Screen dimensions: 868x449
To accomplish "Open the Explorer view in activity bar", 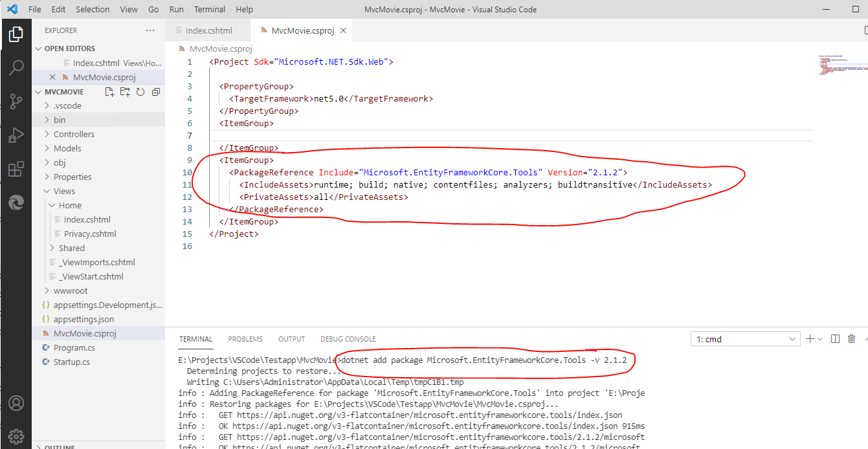I will click(16, 34).
